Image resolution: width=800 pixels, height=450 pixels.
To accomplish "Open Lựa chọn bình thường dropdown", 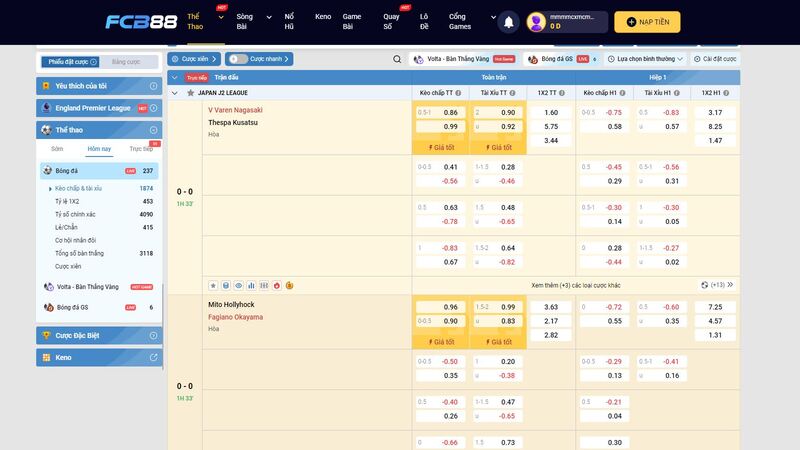I will [645, 59].
